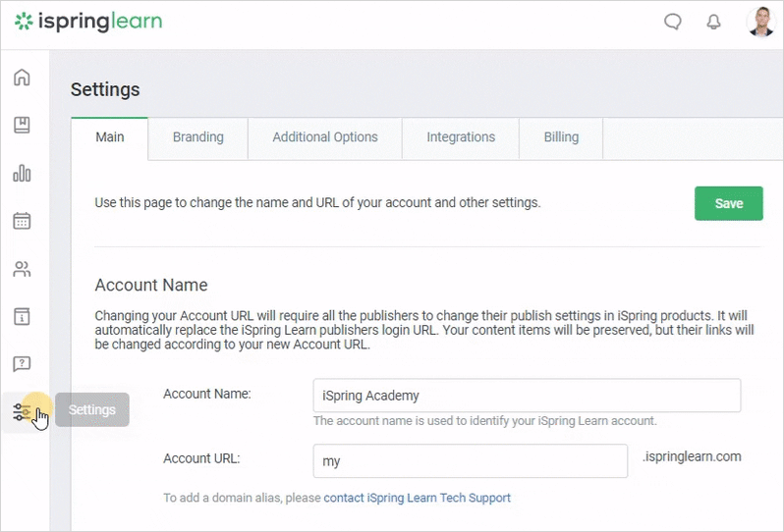Open the Users sidebar icon
The image size is (784, 532).
point(22,269)
